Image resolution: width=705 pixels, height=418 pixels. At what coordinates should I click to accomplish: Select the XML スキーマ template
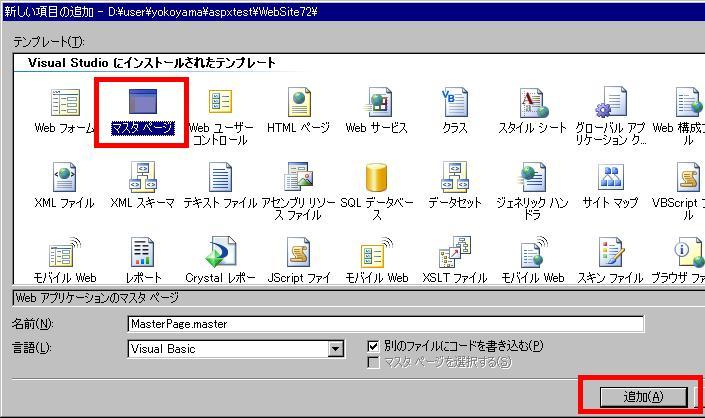coord(143,186)
